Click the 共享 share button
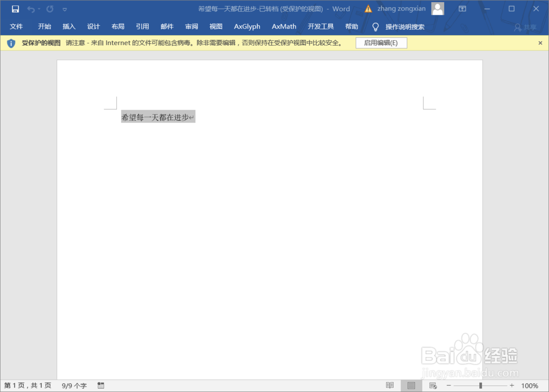Image resolution: width=549 pixels, height=392 pixels. [525, 27]
